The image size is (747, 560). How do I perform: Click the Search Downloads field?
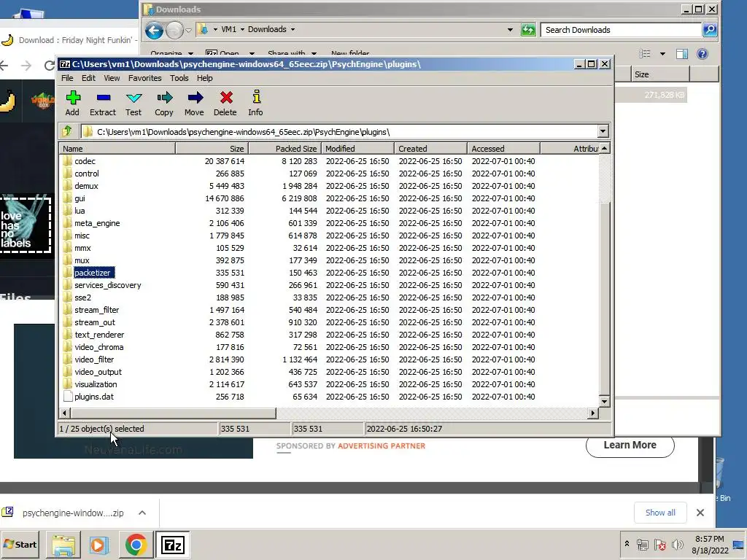coord(622,29)
